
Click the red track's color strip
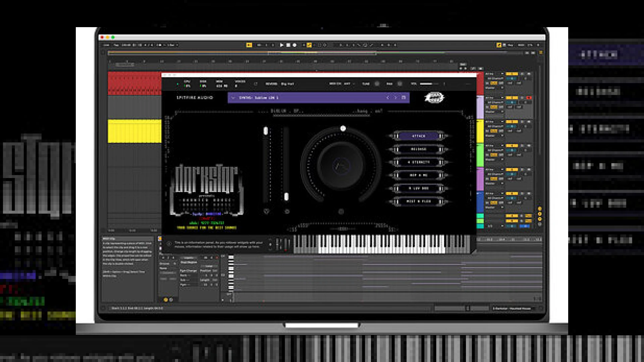(x=480, y=83)
